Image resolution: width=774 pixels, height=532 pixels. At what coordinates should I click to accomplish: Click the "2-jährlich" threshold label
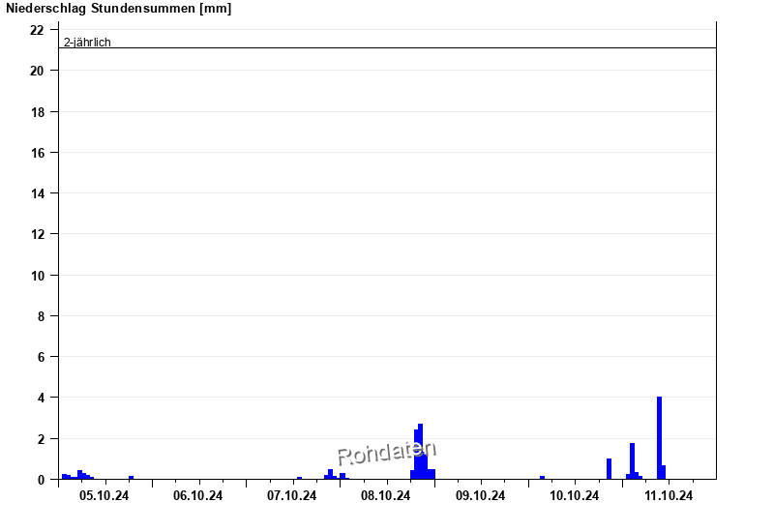click(x=87, y=42)
